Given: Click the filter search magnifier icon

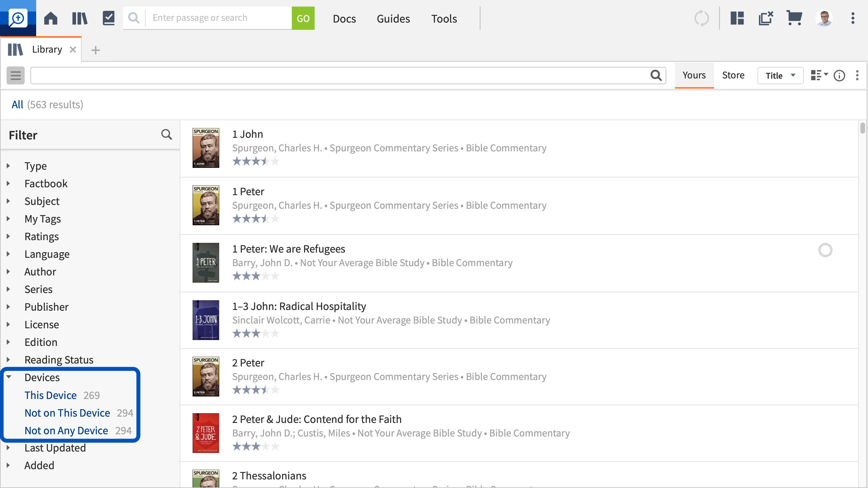Looking at the screenshot, I should tap(166, 135).
